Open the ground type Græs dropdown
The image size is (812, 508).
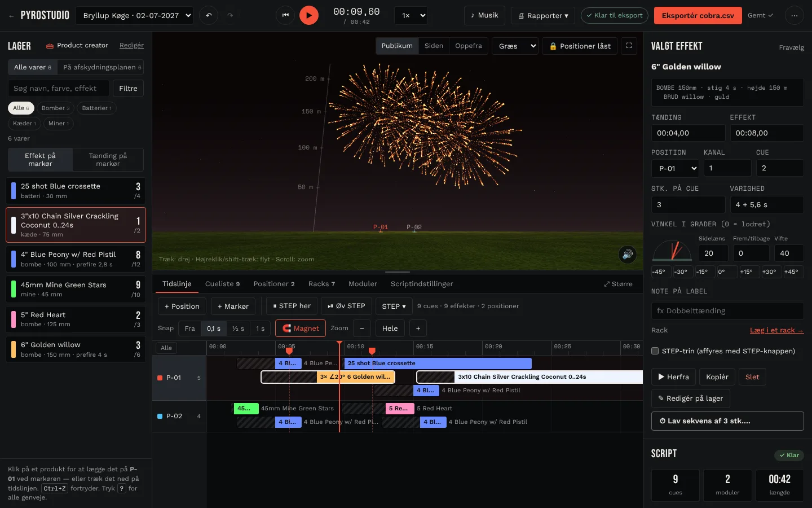coord(515,46)
